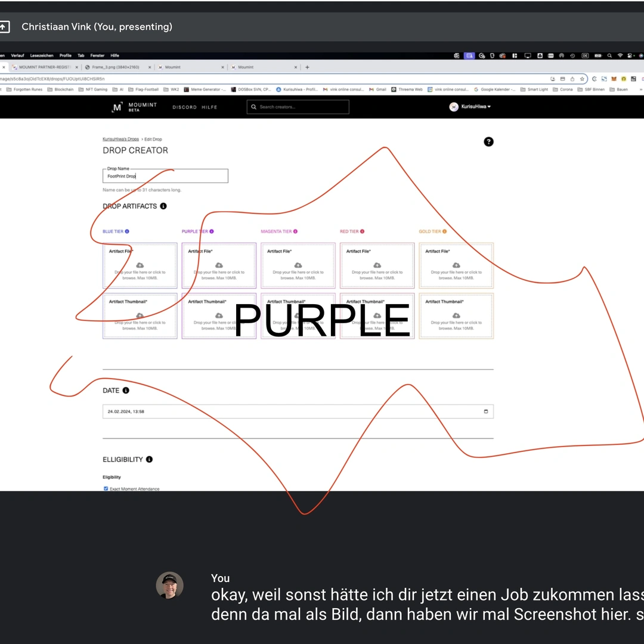This screenshot has width=644, height=644.
Task: Expand the KurisuHiwa user dropdown
Action: pyautogui.click(x=476, y=106)
